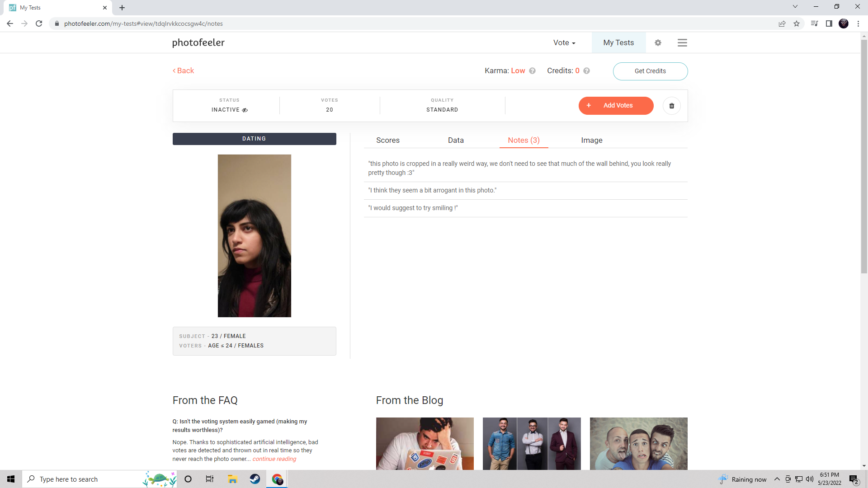Screen dimensions: 868x488
Task: Open Task View on the taskbar
Action: click(x=210, y=479)
